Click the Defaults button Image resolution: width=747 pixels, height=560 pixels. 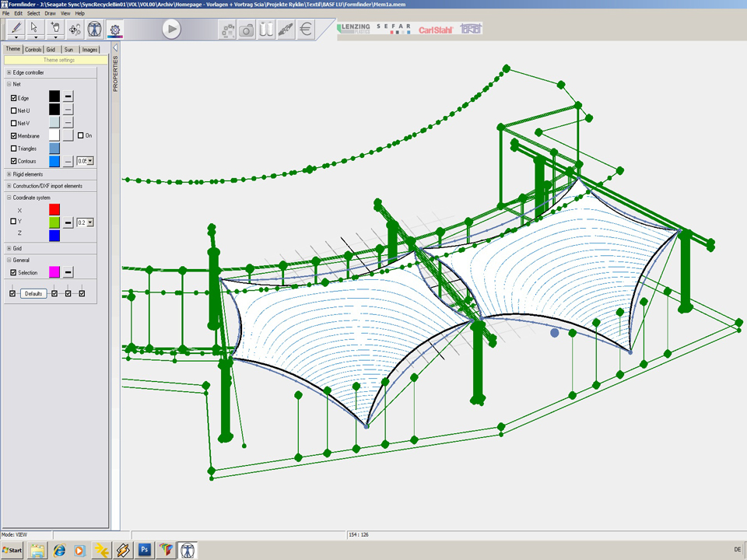pyautogui.click(x=33, y=293)
